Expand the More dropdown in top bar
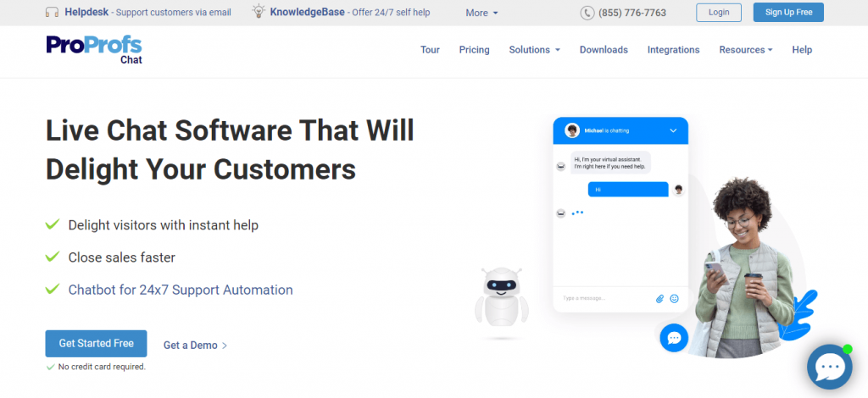This screenshot has width=868, height=398. click(481, 13)
